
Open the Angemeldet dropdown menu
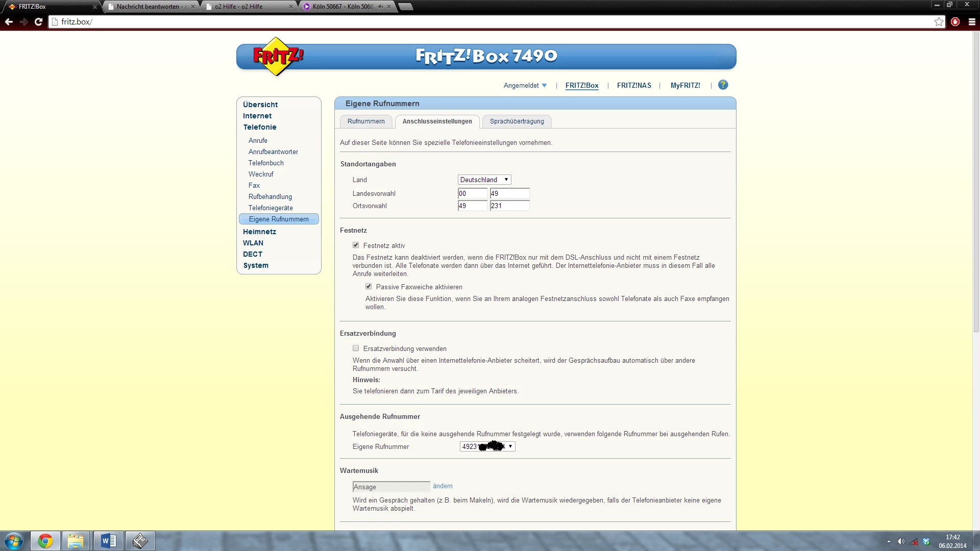click(525, 85)
